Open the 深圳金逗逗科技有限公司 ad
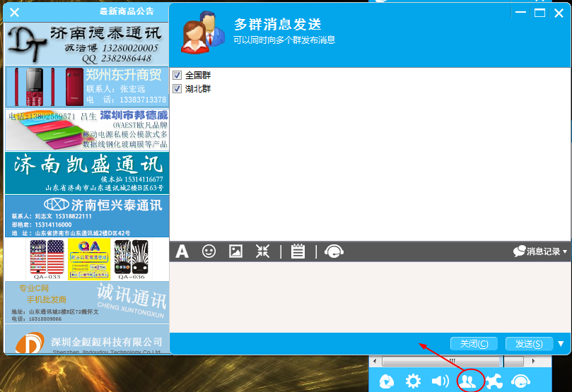 tap(87, 339)
